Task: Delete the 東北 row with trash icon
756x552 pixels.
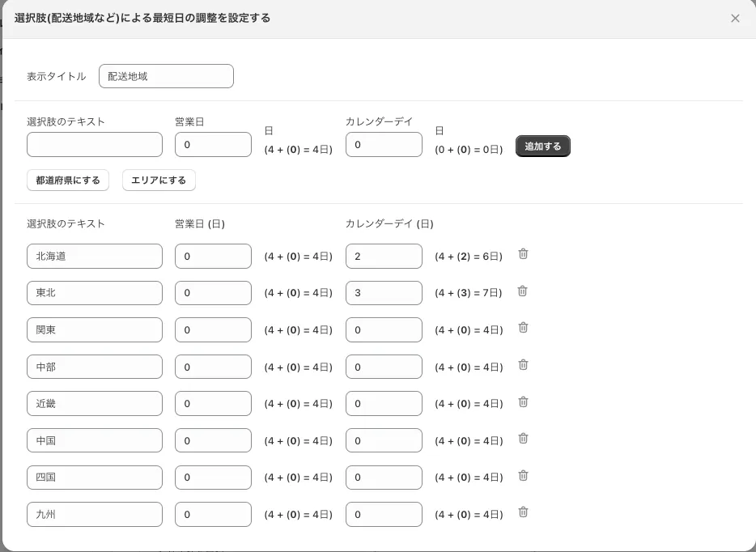Action: coord(523,291)
